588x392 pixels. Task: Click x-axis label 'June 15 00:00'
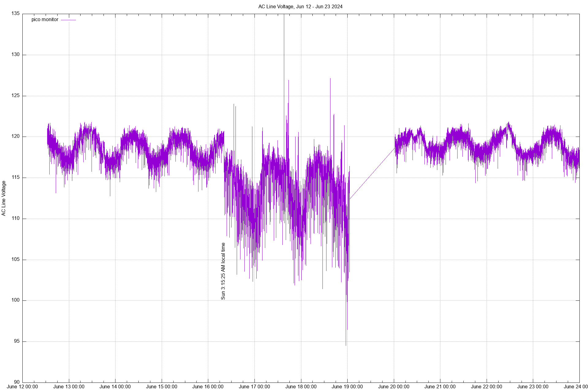(x=162, y=387)
